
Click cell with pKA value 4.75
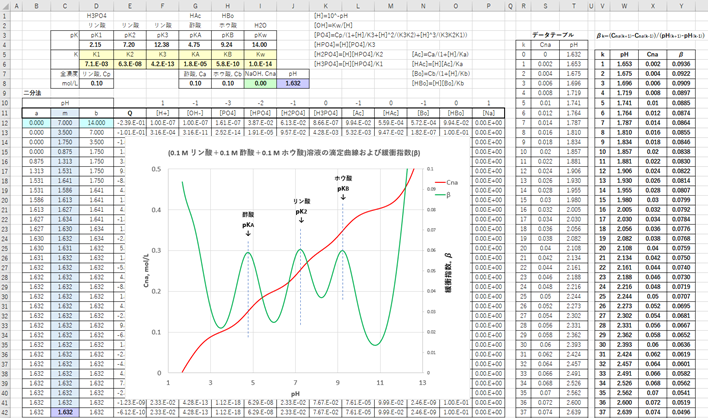tap(195, 45)
